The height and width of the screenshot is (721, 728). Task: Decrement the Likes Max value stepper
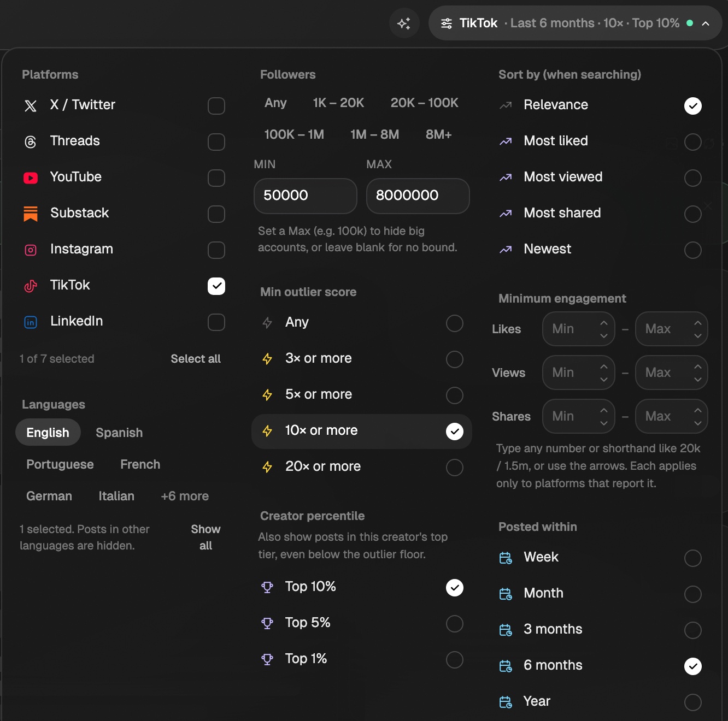coord(698,336)
